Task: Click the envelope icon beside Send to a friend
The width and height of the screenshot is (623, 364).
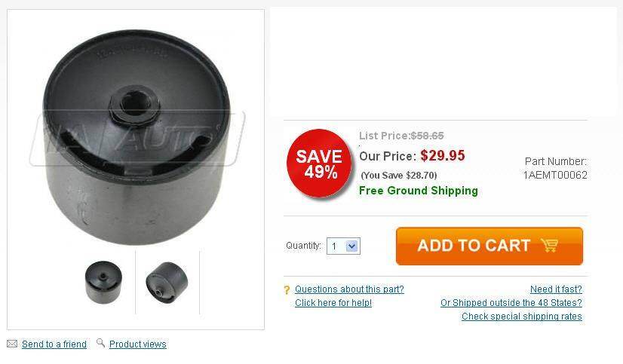Action: tap(12, 344)
